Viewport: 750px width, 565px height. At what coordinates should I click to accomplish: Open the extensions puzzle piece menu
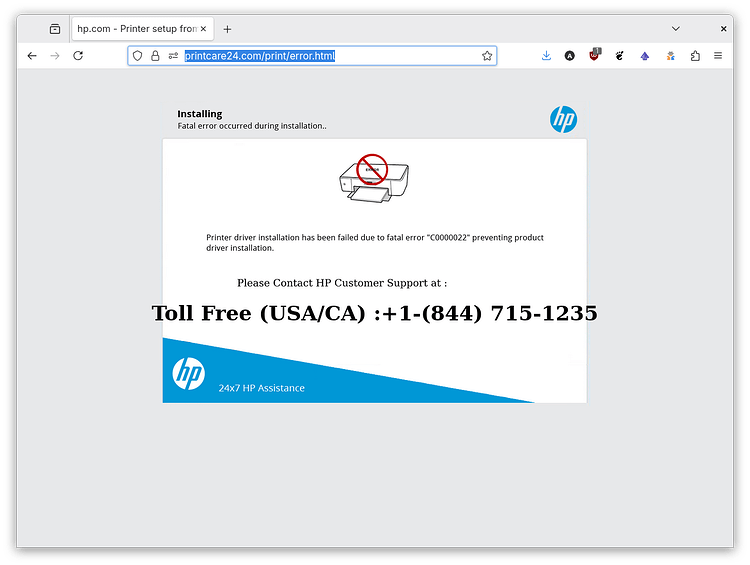(x=695, y=56)
